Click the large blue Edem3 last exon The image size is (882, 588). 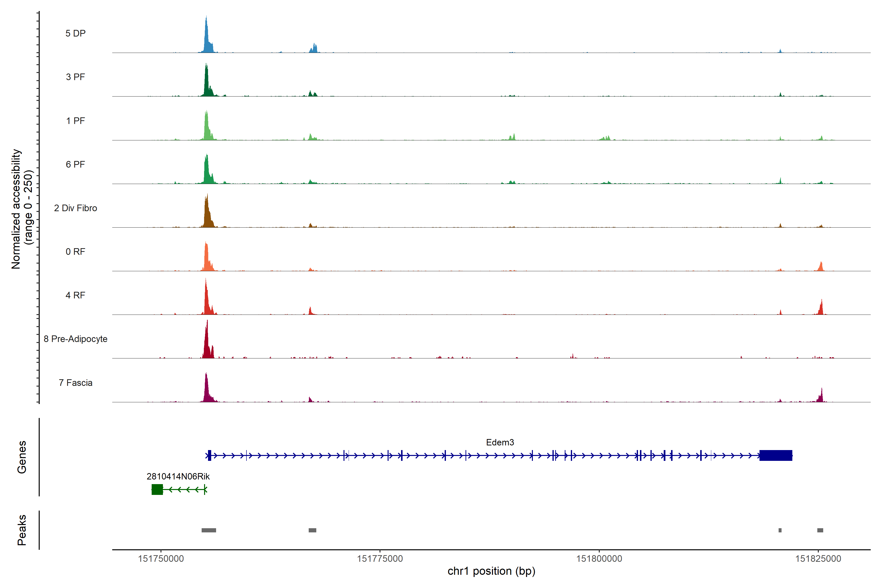tap(775, 456)
